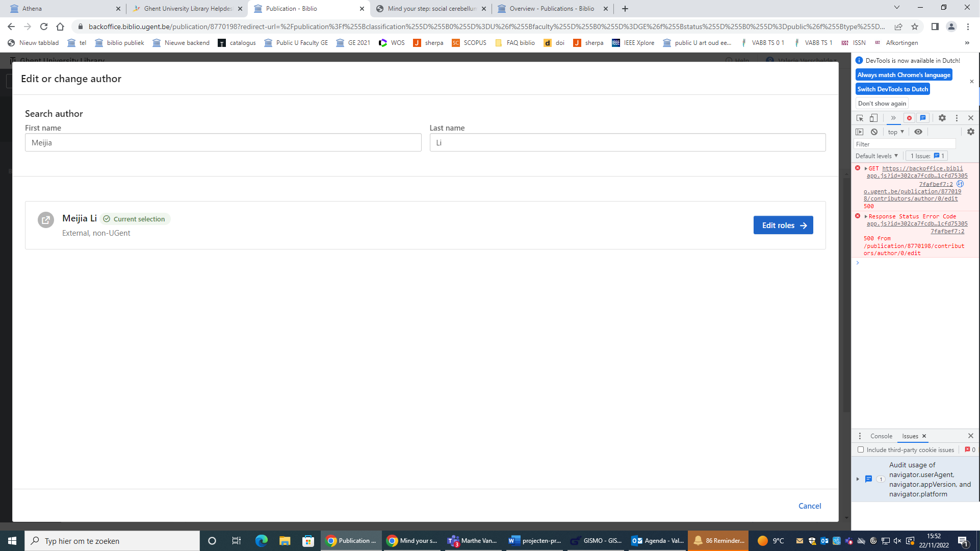Clear the console with the block icon
980x551 pixels.
874,132
